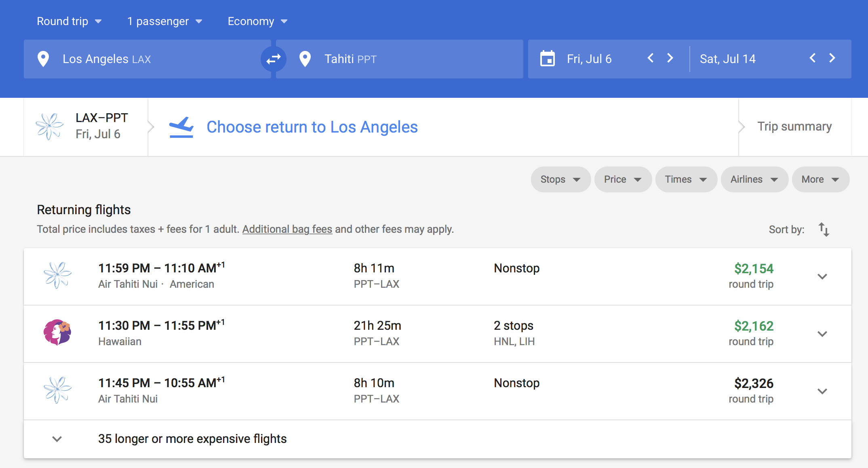The width and height of the screenshot is (868, 468).
Task: Click the 8h 10m duration text
Action: [x=374, y=383]
